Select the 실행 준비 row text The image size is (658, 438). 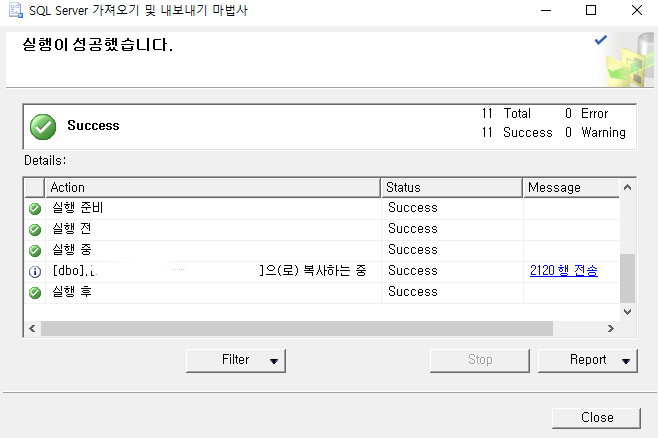click(78, 208)
